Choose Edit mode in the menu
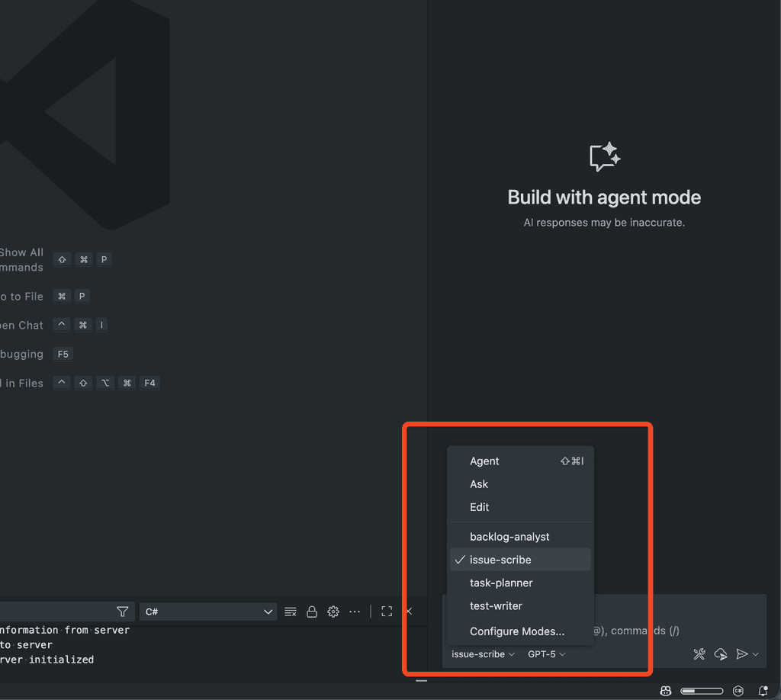The image size is (781, 700). [479, 507]
